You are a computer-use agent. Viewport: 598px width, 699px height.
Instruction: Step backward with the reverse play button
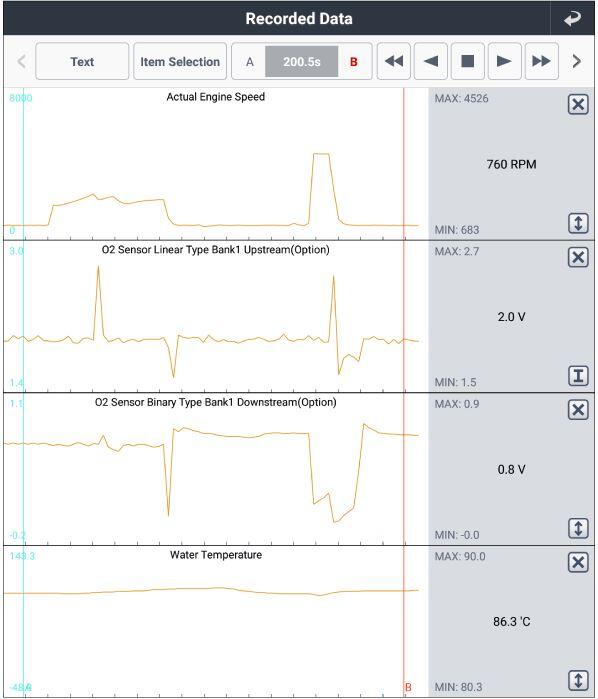click(x=431, y=61)
